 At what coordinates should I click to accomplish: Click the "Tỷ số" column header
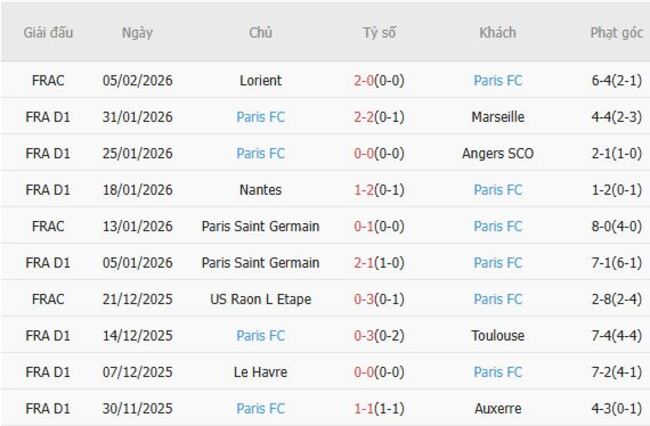[379, 33]
